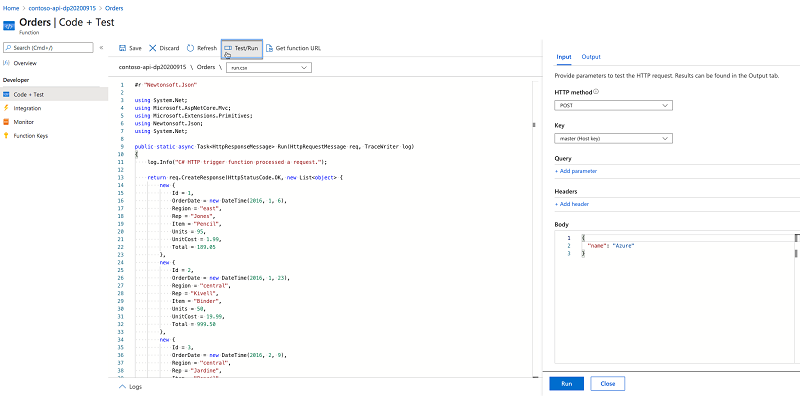Click the Test/Run toolbar button
This screenshot has height=396, width=800.
click(x=242, y=48)
